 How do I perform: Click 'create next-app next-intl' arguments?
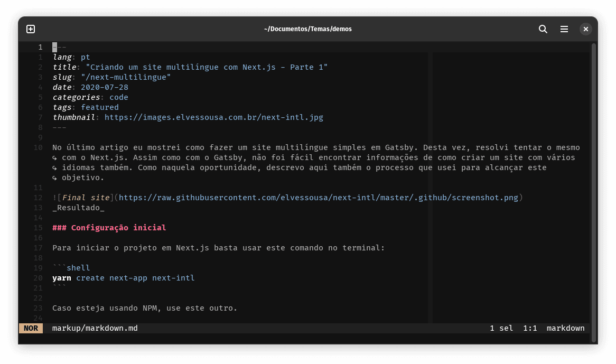pos(135,278)
